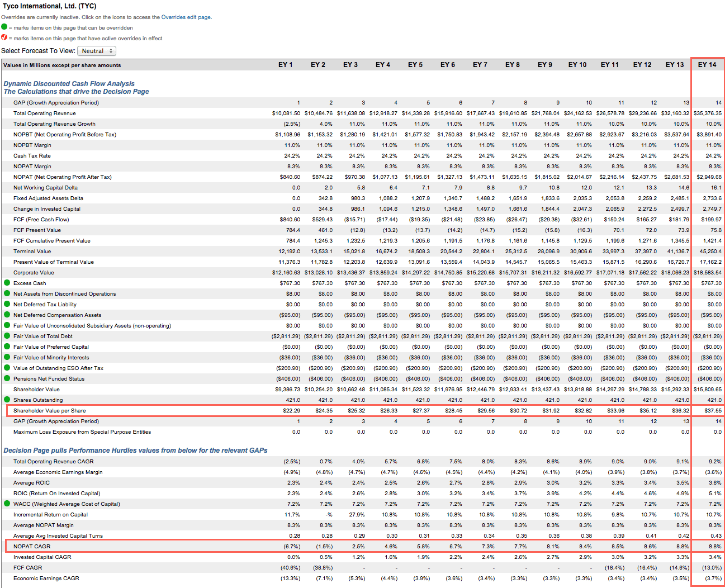Click the FCF (Free Cash Flow) row label

point(41,220)
